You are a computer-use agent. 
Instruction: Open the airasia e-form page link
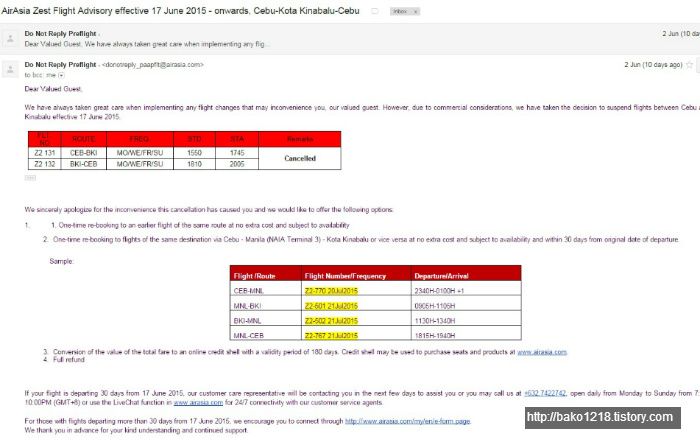(408, 421)
